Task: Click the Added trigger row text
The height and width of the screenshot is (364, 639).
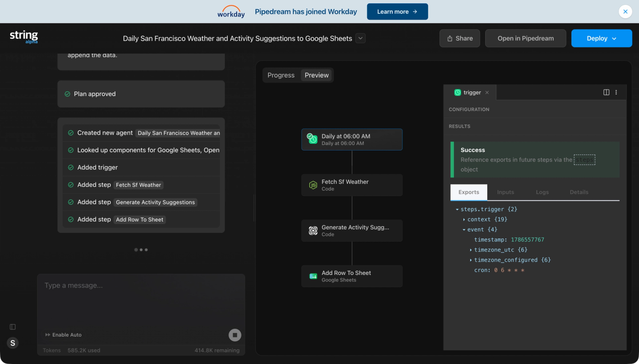Action: pyautogui.click(x=98, y=168)
